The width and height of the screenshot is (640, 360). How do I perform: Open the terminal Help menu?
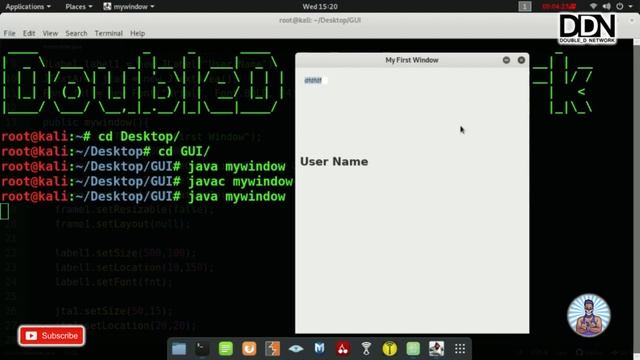[138, 33]
